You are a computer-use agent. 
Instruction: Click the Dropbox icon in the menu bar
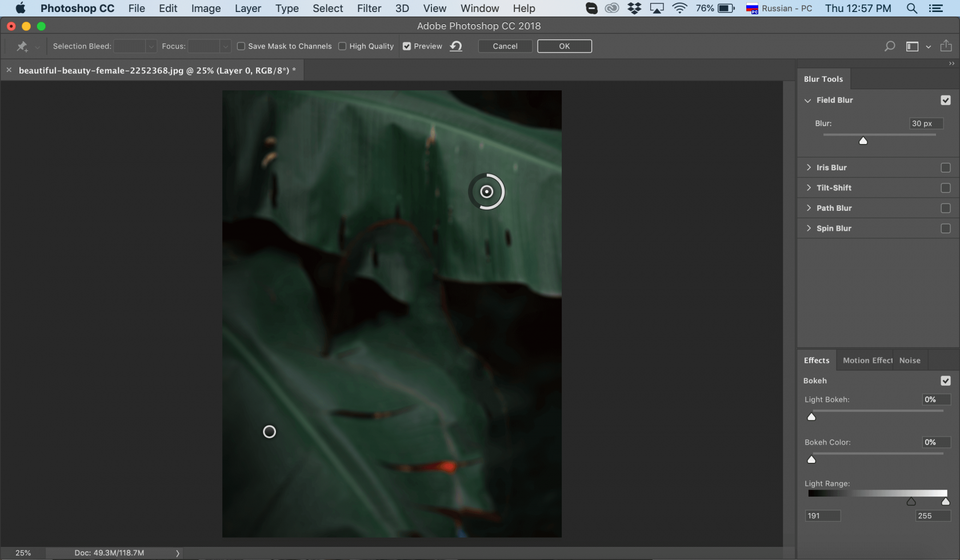pyautogui.click(x=634, y=9)
